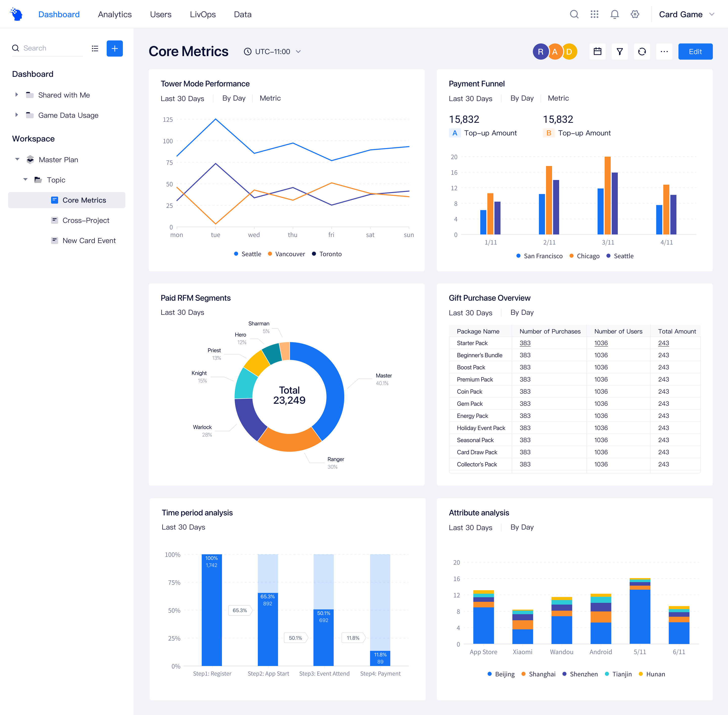Select the Core Metrics dashboard item
The image size is (728, 715).
pyautogui.click(x=84, y=200)
